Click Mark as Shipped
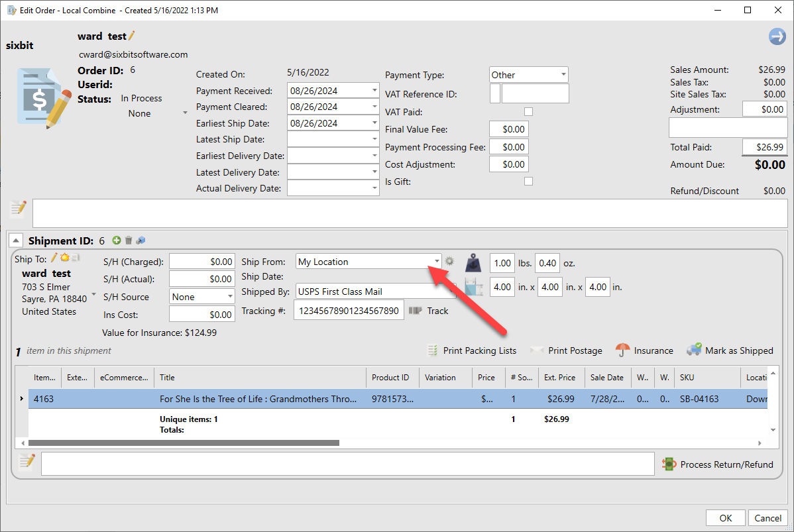This screenshot has width=794, height=532. [x=730, y=350]
